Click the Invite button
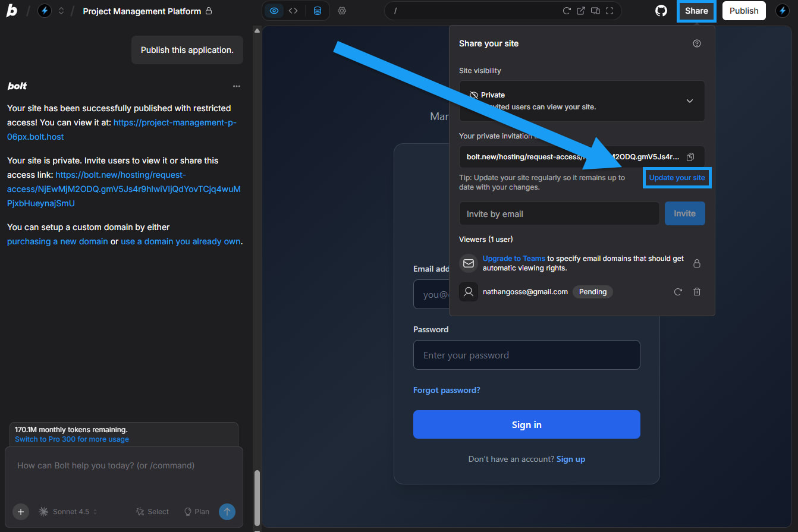Screen dimensions: 798x532 (685, 213)
